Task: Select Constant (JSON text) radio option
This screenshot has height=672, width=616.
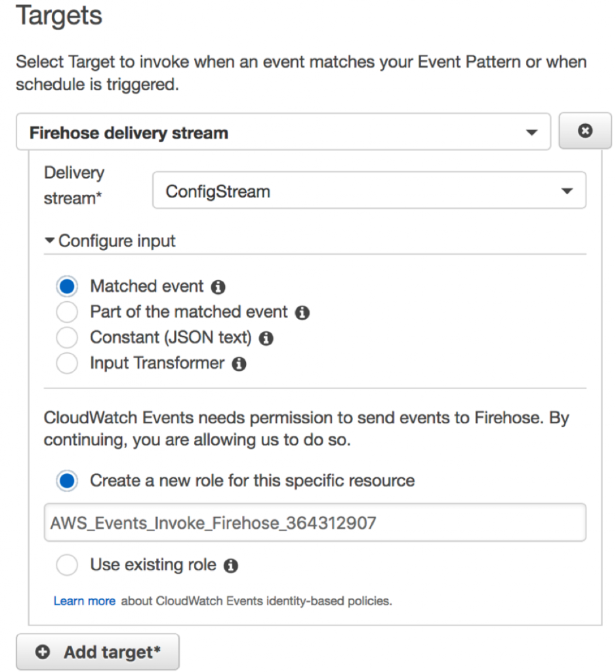Action: [68, 338]
